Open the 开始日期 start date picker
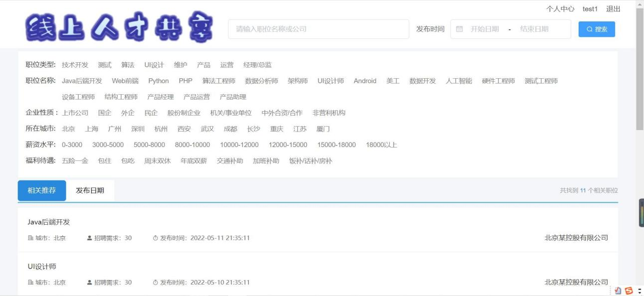The height and width of the screenshot is (296, 644). click(484, 29)
